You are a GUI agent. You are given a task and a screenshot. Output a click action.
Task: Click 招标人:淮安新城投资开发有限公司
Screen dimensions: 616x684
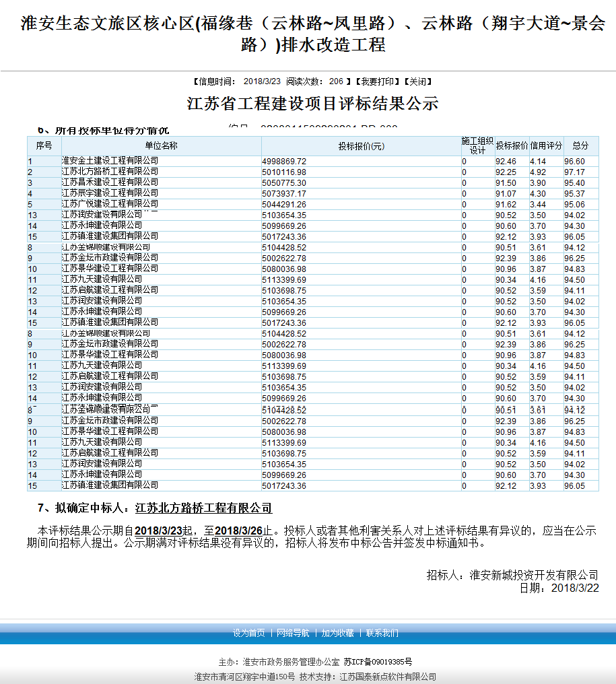512,576
